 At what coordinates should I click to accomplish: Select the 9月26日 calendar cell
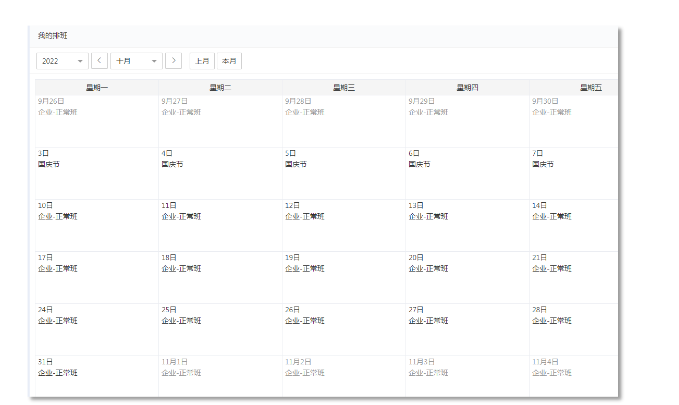point(96,120)
